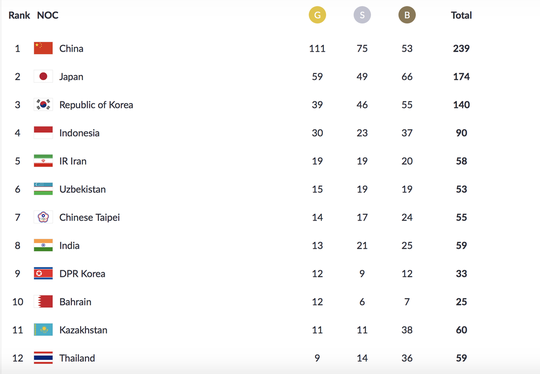The image size is (540, 374).
Task: Open the DPR Korea country link
Action: [x=82, y=273]
